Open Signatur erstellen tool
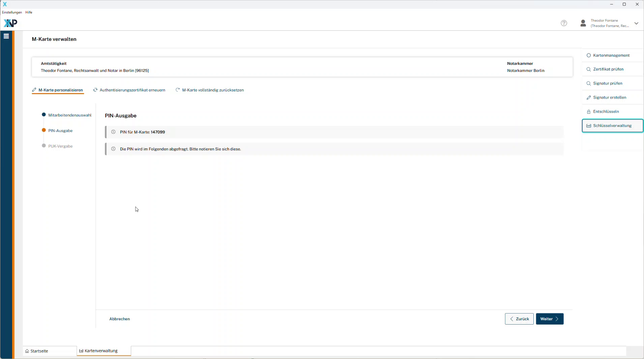Screen dimensions: 644x359 click(609, 98)
